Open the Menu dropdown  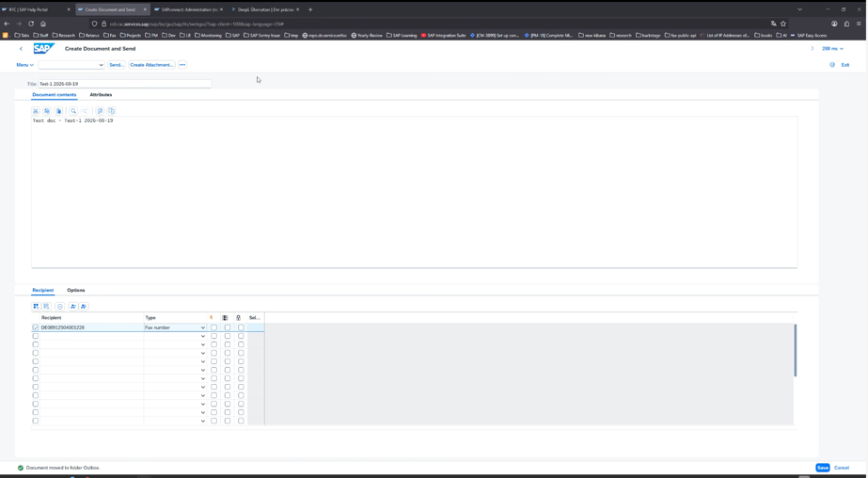tap(24, 65)
